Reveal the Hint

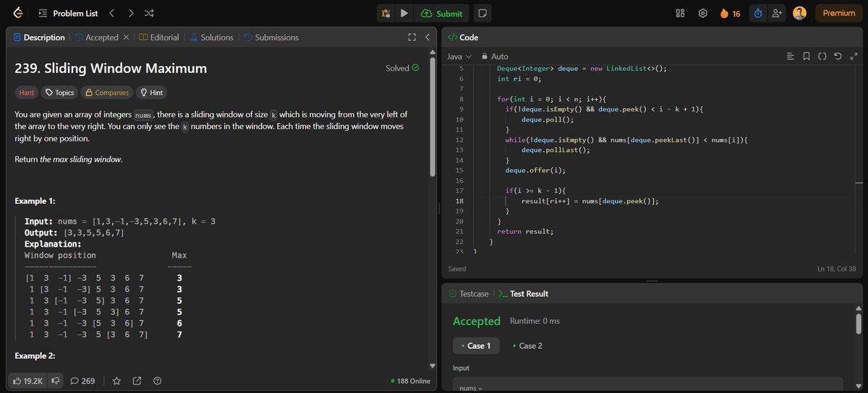[152, 93]
